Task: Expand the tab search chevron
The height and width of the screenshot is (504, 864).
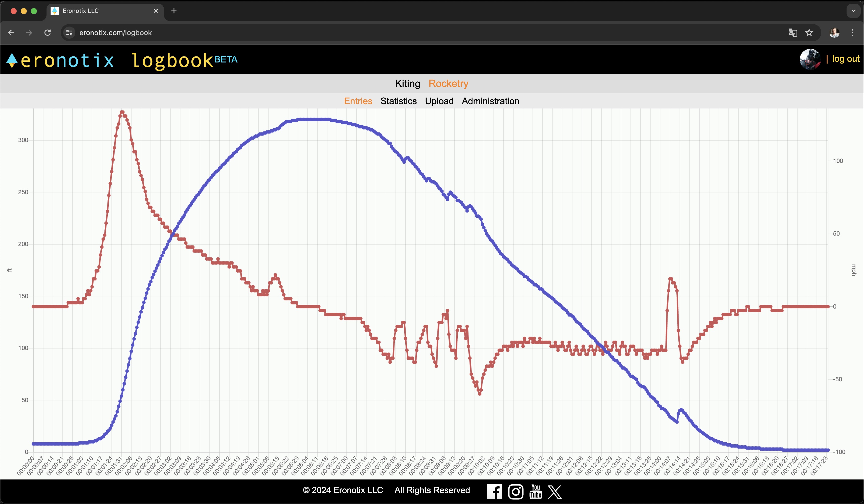Action: click(853, 11)
